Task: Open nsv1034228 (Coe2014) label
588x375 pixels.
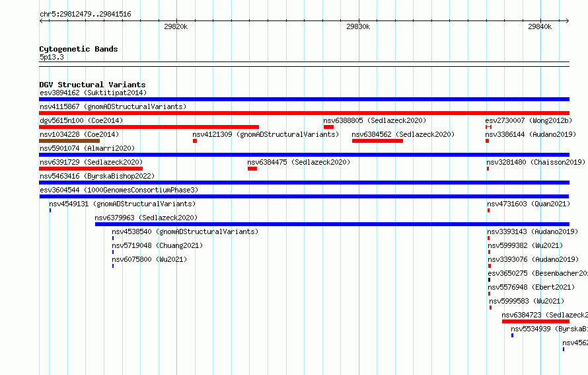Action: click(x=79, y=134)
